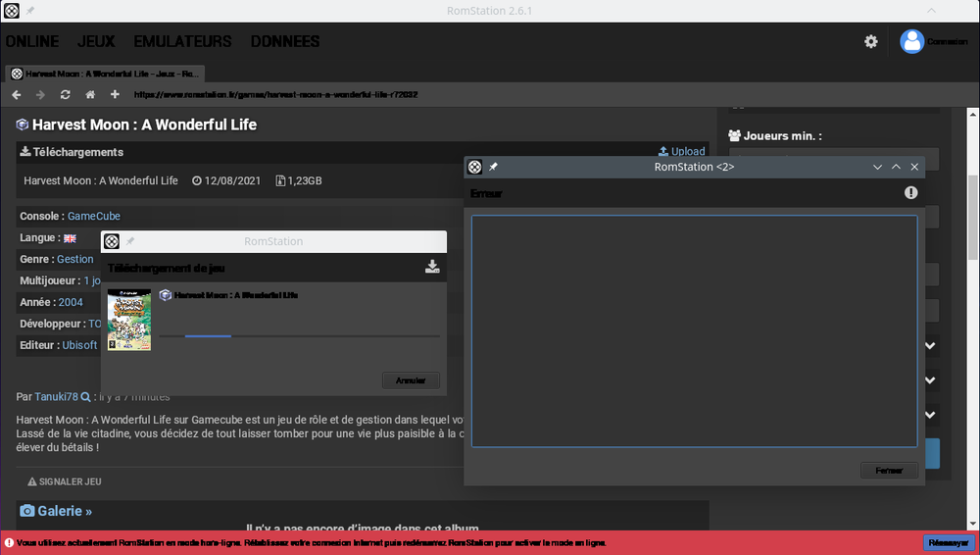Image resolution: width=980 pixels, height=555 pixels.
Task: Reload the page with refresh icon
Action: tap(65, 94)
